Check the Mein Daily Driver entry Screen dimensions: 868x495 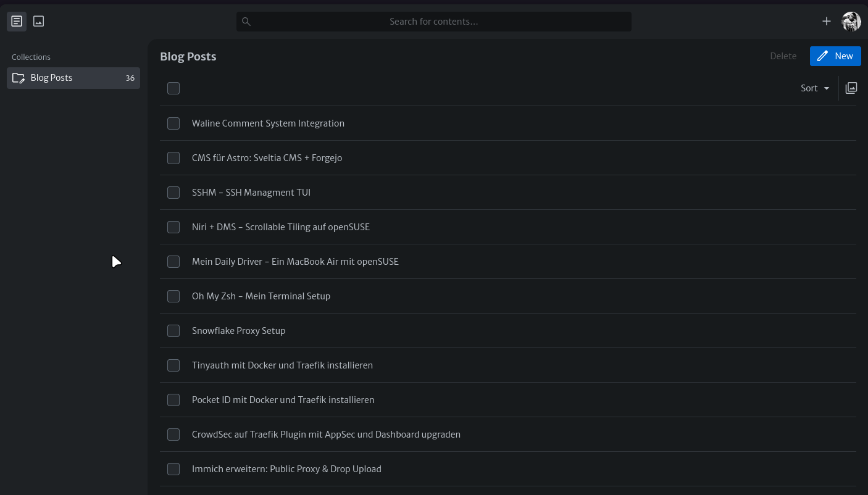click(173, 262)
